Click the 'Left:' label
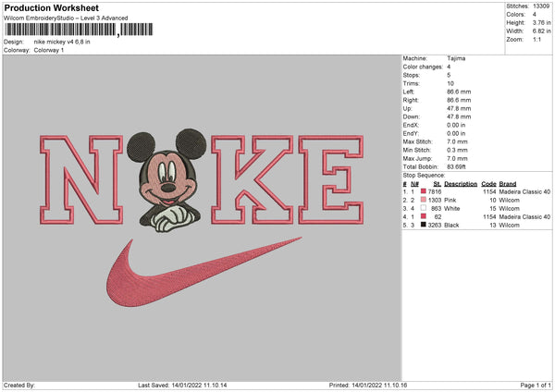This screenshot has height=392, width=555. [409, 92]
